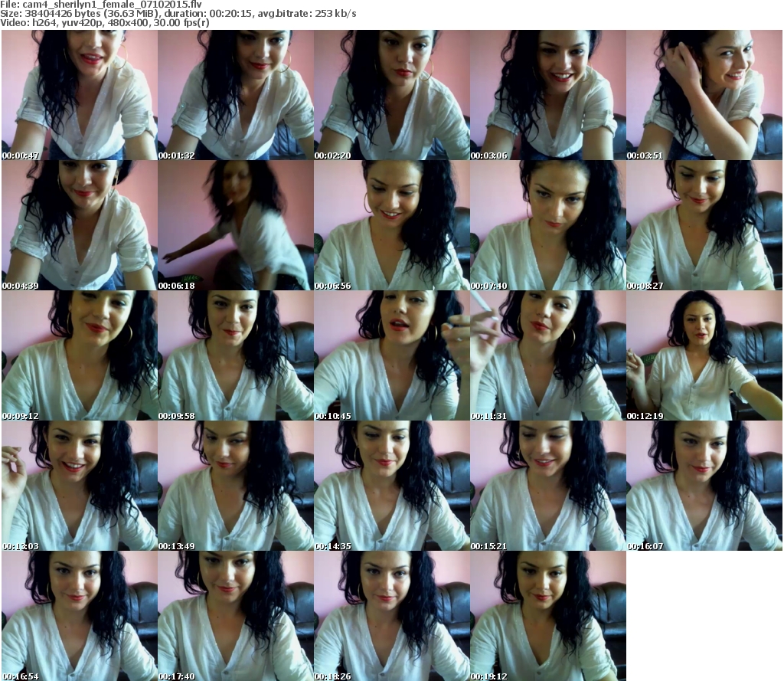Click the frame stamped 00:15:21
Screen dimensions: 784x681
pyautogui.click(x=548, y=486)
